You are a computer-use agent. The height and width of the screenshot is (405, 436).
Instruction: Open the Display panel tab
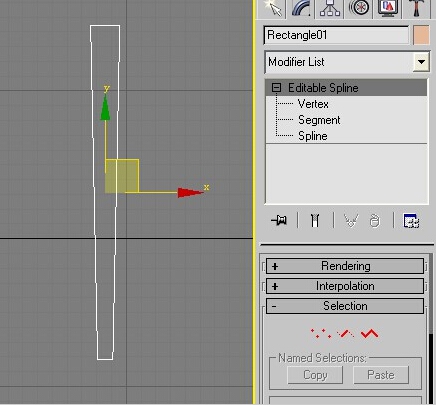(x=387, y=9)
